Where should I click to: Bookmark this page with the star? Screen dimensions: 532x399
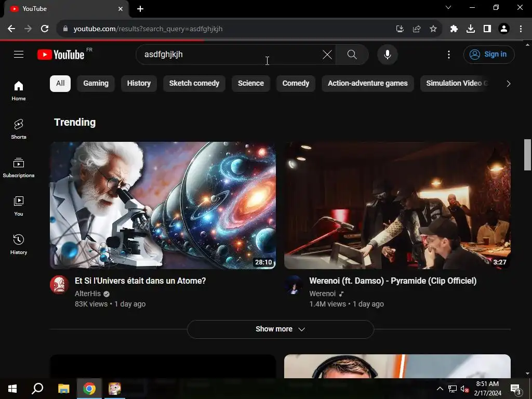pyautogui.click(x=433, y=29)
